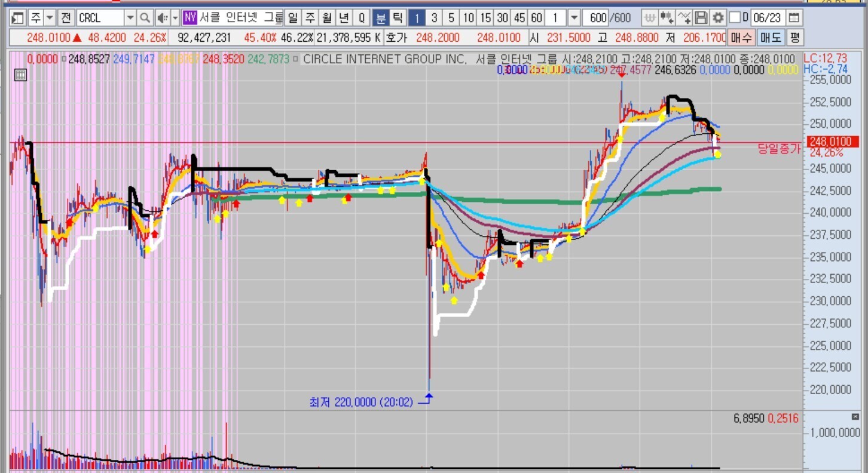Click the 호가 quote label button
The width and height of the screenshot is (868, 473).
pos(396,38)
